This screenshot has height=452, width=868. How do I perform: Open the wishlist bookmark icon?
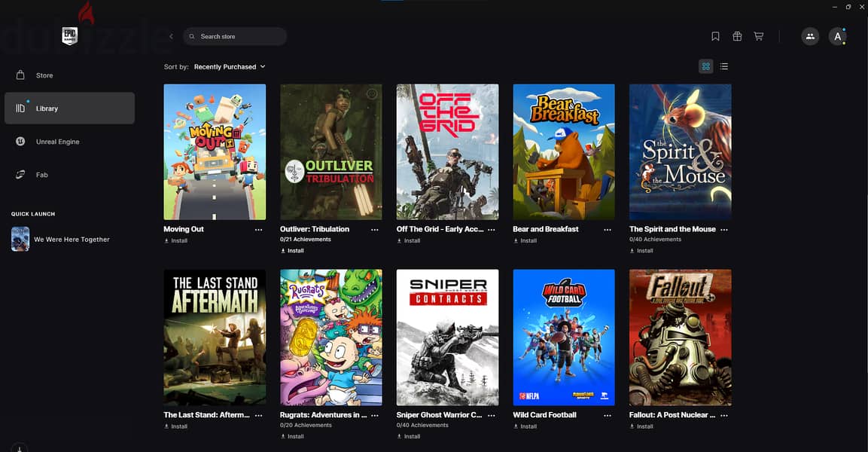click(x=715, y=37)
